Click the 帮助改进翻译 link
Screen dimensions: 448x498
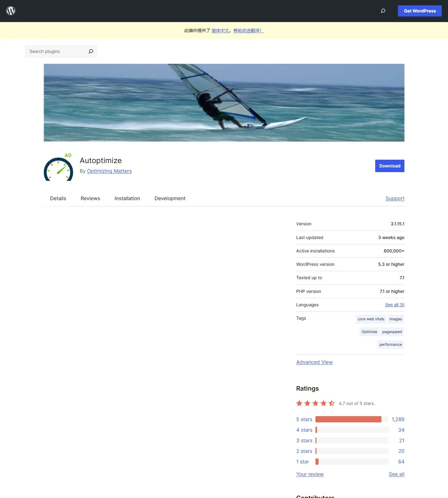point(248,31)
